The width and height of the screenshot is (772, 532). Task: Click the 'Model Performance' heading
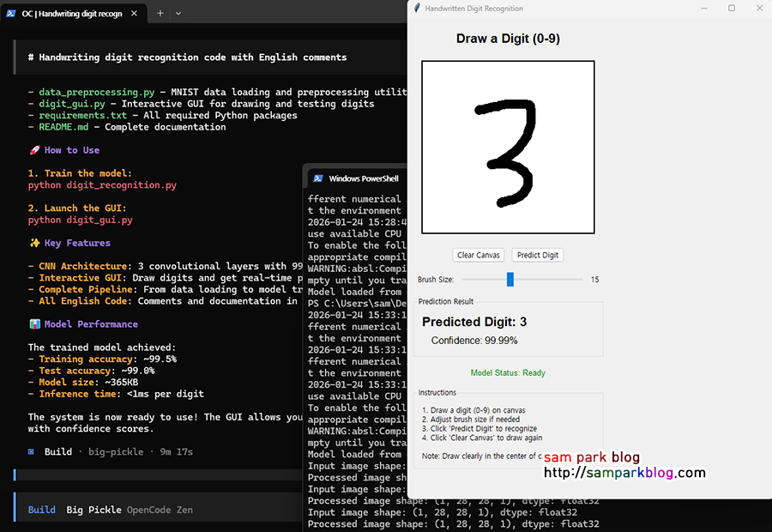(x=91, y=324)
